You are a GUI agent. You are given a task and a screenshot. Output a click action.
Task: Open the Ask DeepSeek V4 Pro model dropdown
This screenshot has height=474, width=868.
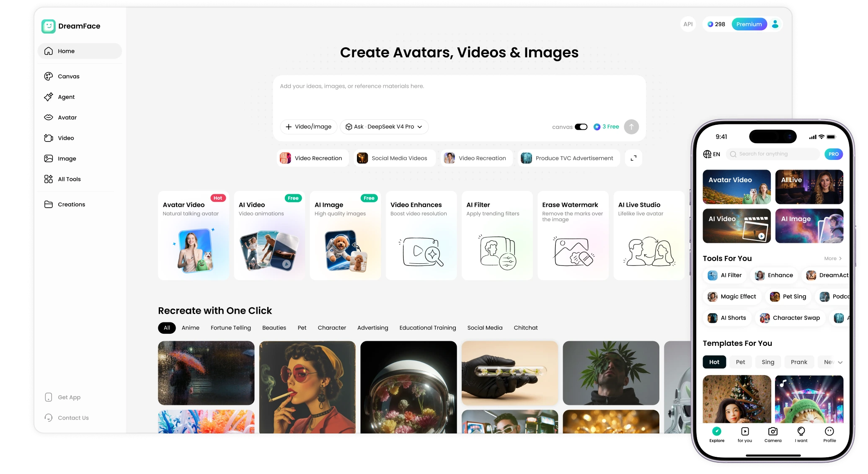[384, 126]
